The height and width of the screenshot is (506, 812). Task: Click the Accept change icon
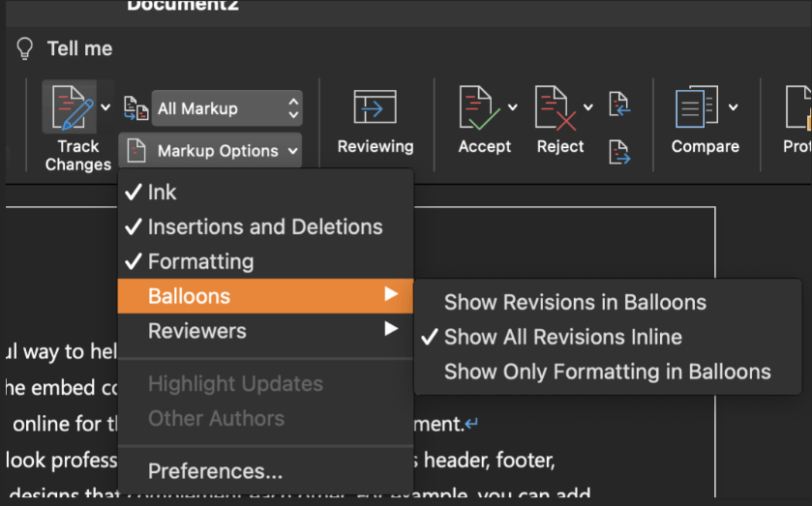coord(479,107)
